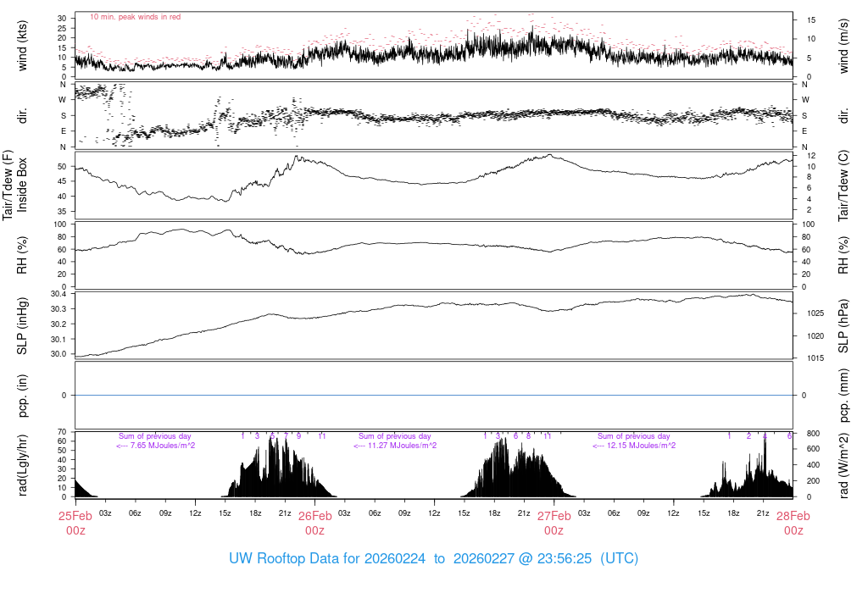Click the '10 min. peak winds in red' legend
The height and width of the screenshot is (593, 868).
pyautogui.click(x=135, y=17)
